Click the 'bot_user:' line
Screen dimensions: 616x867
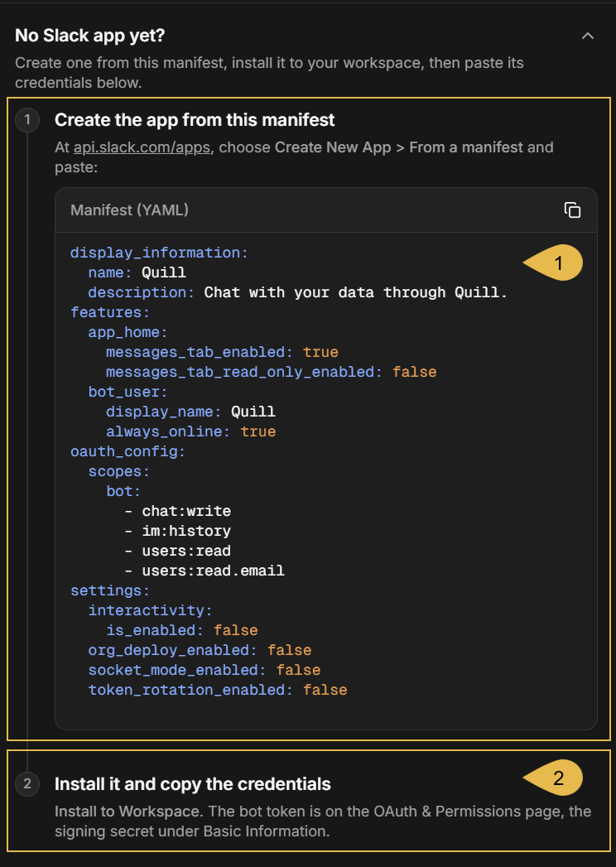tap(128, 392)
